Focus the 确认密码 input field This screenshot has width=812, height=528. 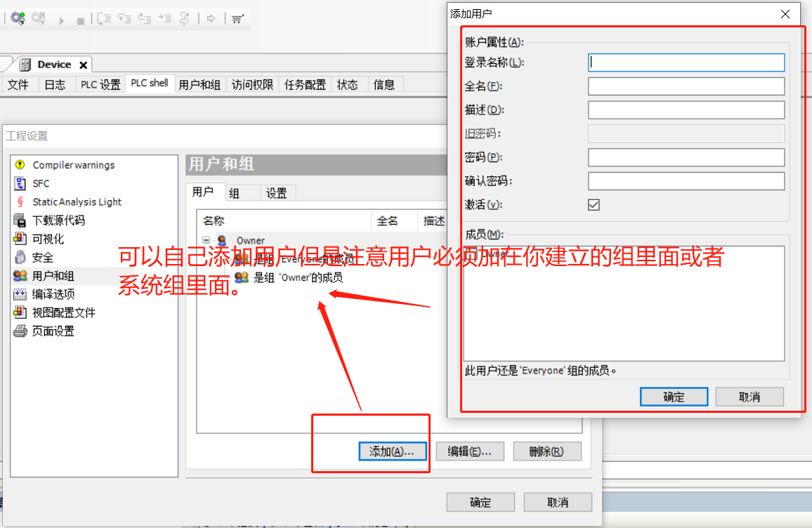(686, 181)
